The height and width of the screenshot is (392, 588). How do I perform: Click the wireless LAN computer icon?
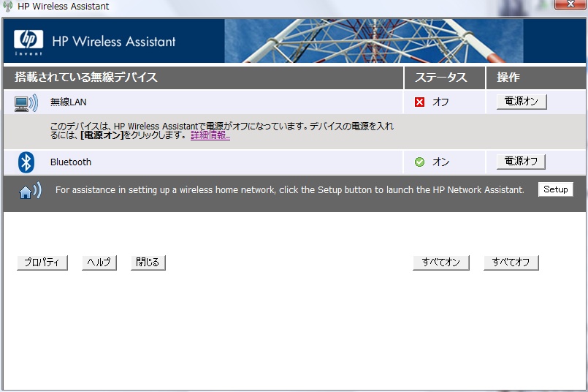click(x=26, y=102)
